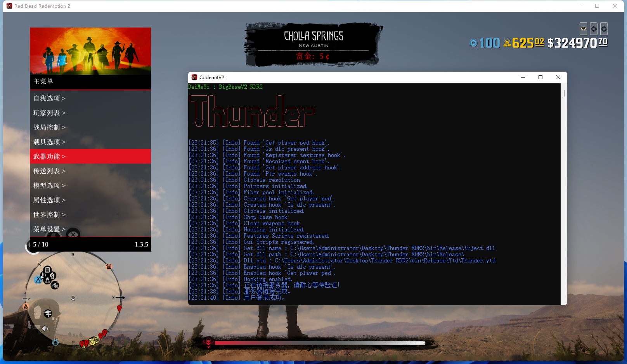Click the 'Dll.ytd' Thunder.ytd path line
The height and width of the screenshot is (364, 627).
coord(342,260)
